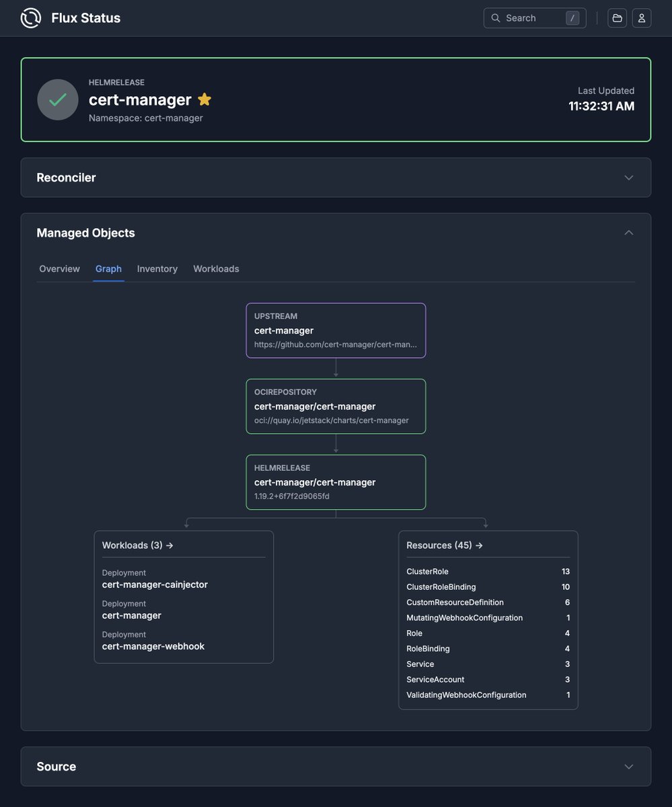Click the folder icon in header
Image resolution: width=672 pixels, height=807 pixels.
pos(617,18)
